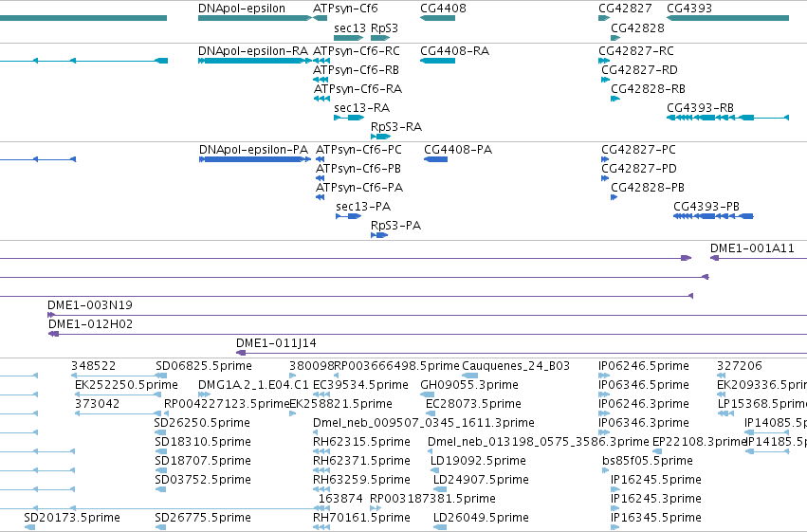Click the DMG1A.2_1.E04.C1 EST label
807x532 pixels.
pyautogui.click(x=253, y=385)
